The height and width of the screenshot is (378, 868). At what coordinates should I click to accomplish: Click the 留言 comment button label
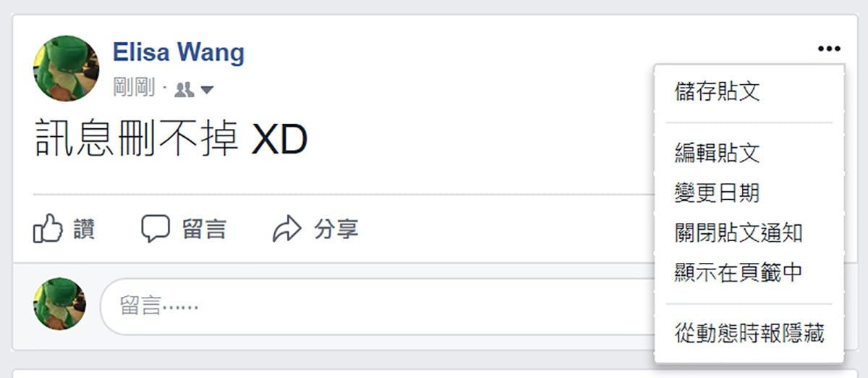coord(204,230)
